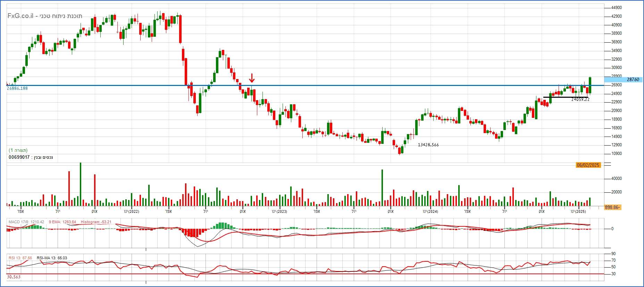Click the ינו(2022) time axis label
This screenshot has height=287, width=644.
[132, 211]
